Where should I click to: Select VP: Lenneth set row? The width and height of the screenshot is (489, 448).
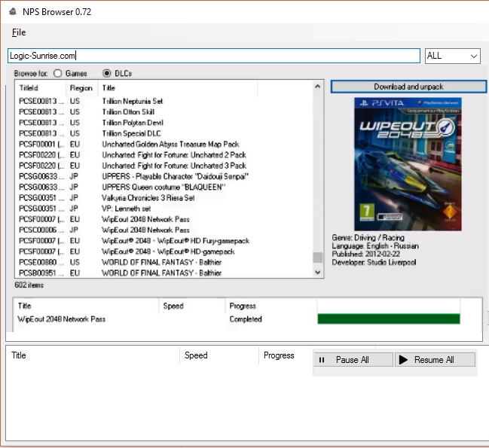(164, 209)
